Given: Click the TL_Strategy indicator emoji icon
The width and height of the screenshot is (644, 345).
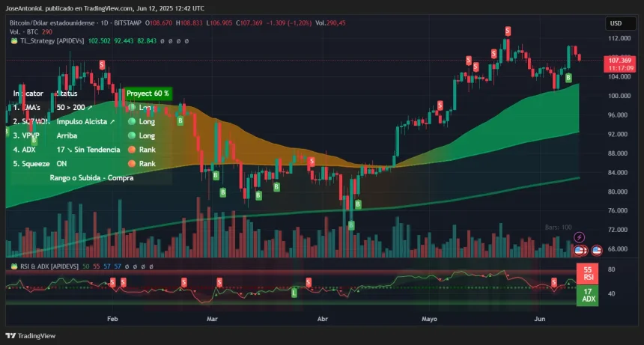Looking at the screenshot, I should coord(13,41).
